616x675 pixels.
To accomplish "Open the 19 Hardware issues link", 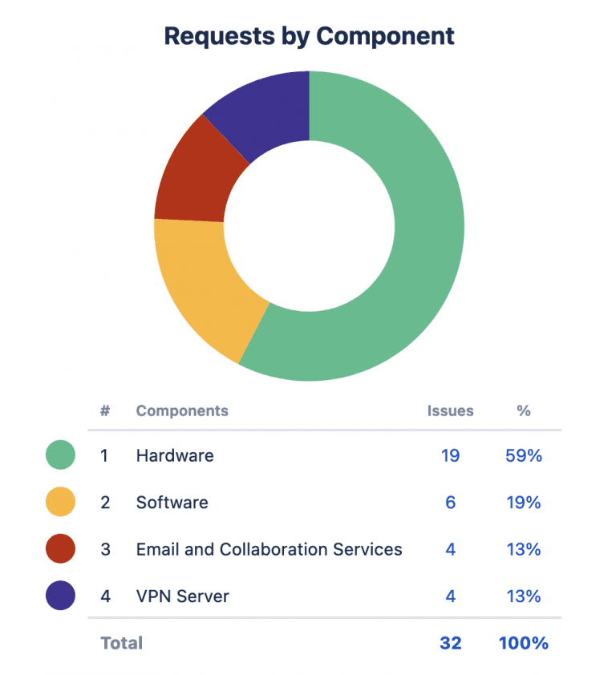I will pyautogui.click(x=450, y=455).
